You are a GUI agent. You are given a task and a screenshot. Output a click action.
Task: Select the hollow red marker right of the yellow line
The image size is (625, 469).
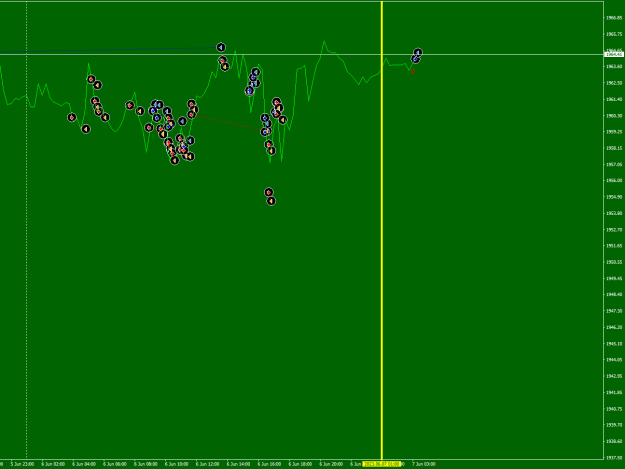tap(413, 71)
